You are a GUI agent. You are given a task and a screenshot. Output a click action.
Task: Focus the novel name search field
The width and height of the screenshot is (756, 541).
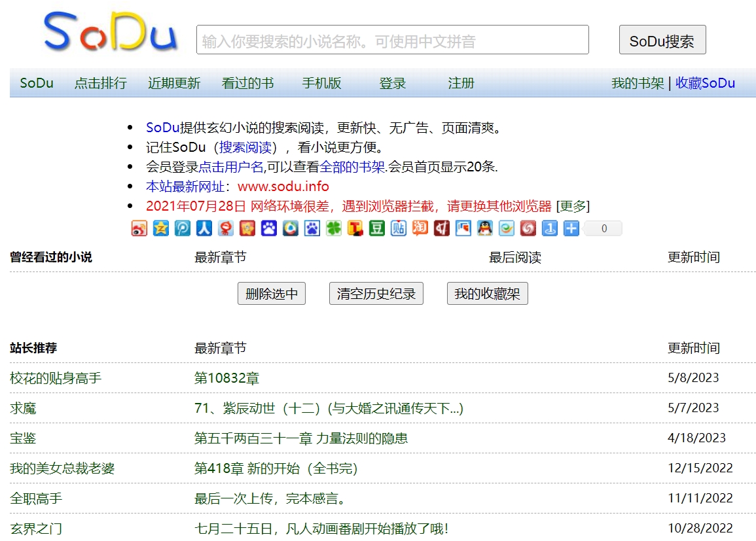392,40
